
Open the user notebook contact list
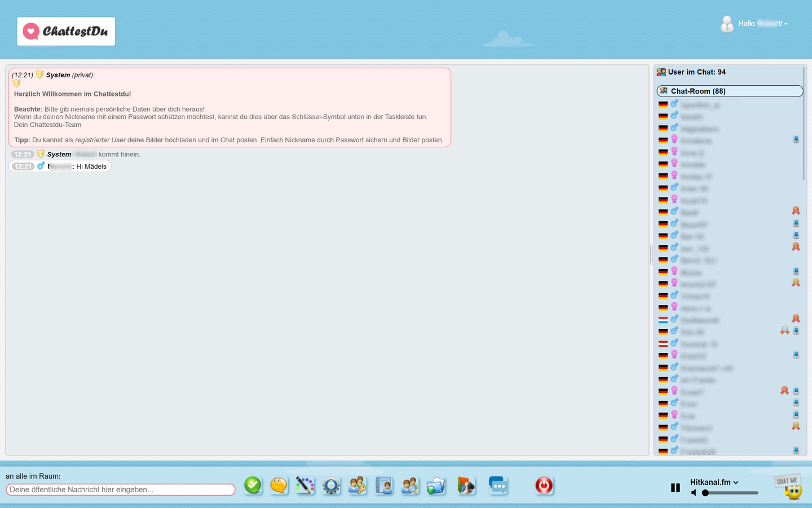click(383, 485)
